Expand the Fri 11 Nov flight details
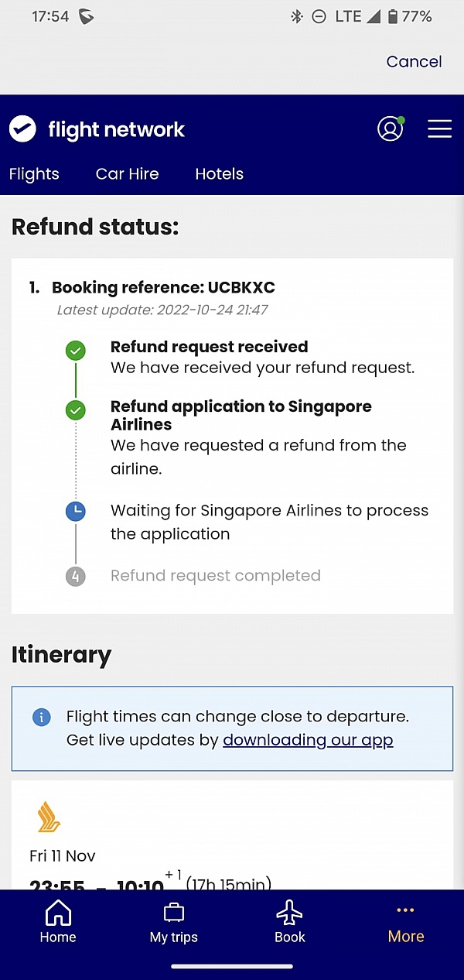 [x=63, y=856]
